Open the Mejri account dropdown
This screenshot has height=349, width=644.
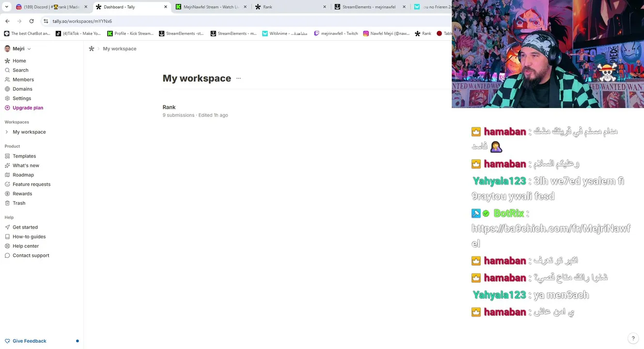coord(18,48)
